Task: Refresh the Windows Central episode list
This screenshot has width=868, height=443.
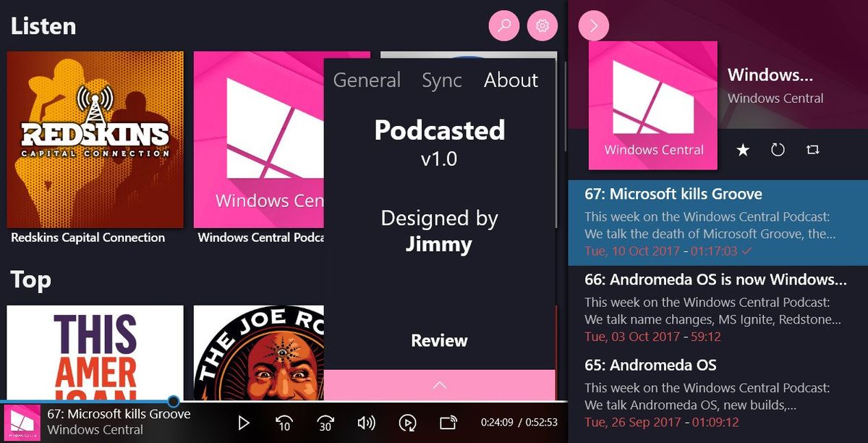Action: 778,151
